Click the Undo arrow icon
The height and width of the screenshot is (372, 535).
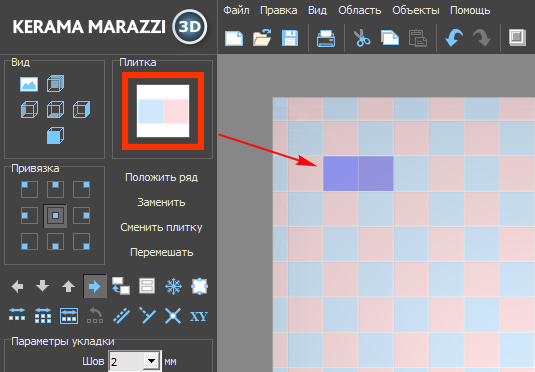[454, 38]
